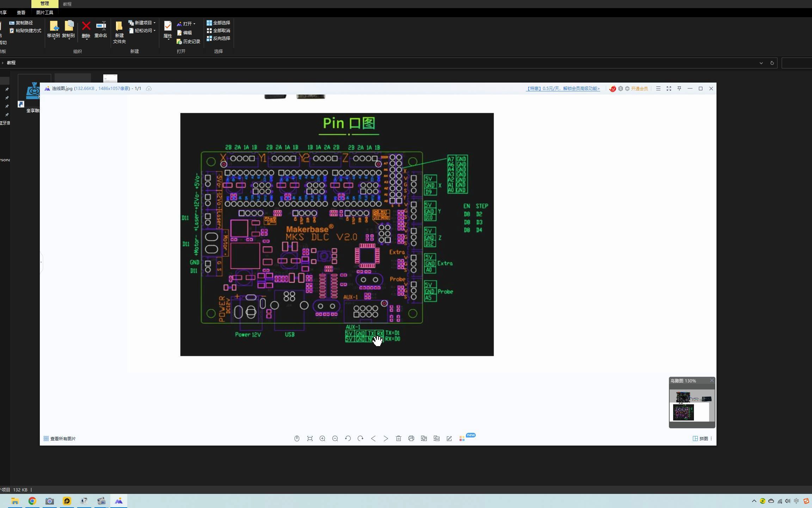Click 全部选择 select all
The image size is (812, 508).
click(218, 23)
